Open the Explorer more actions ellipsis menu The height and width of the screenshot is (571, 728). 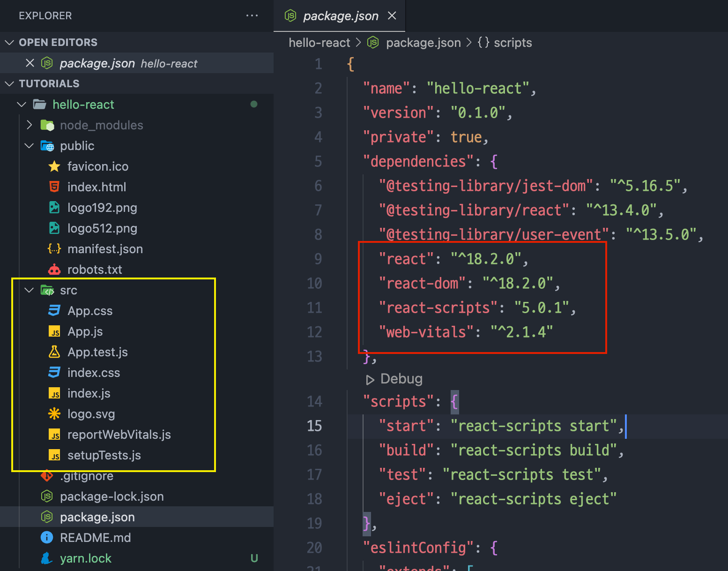click(252, 15)
